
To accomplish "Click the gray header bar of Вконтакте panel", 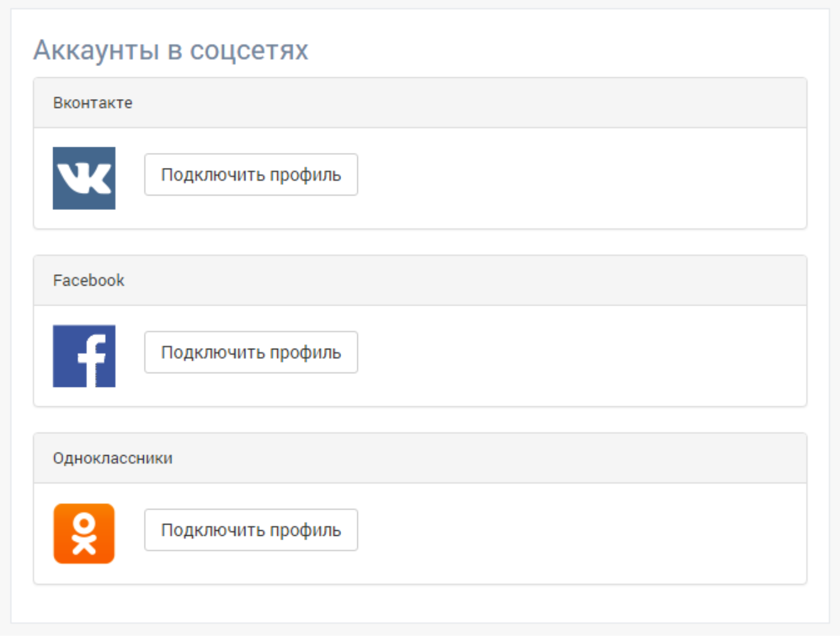I will point(420,103).
